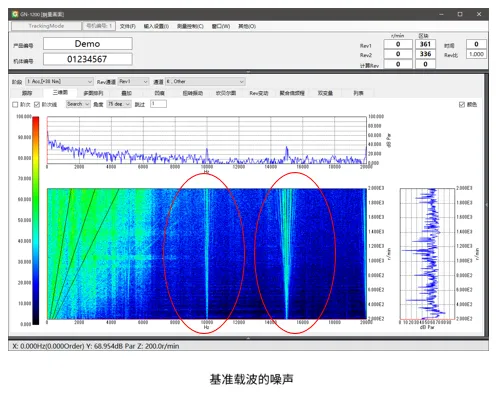Switch to the 叠加 tab
The height and width of the screenshot is (393, 501).
pyautogui.click(x=126, y=93)
